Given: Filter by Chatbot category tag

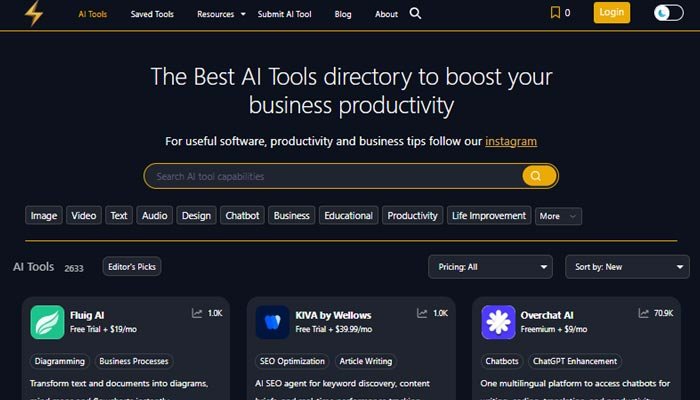Looking at the screenshot, I should click(x=242, y=215).
